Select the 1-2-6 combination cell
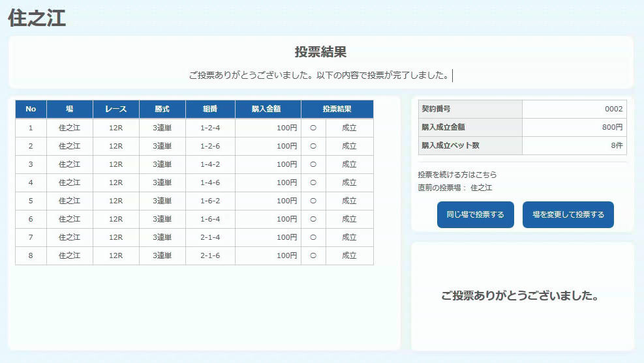 tap(210, 146)
